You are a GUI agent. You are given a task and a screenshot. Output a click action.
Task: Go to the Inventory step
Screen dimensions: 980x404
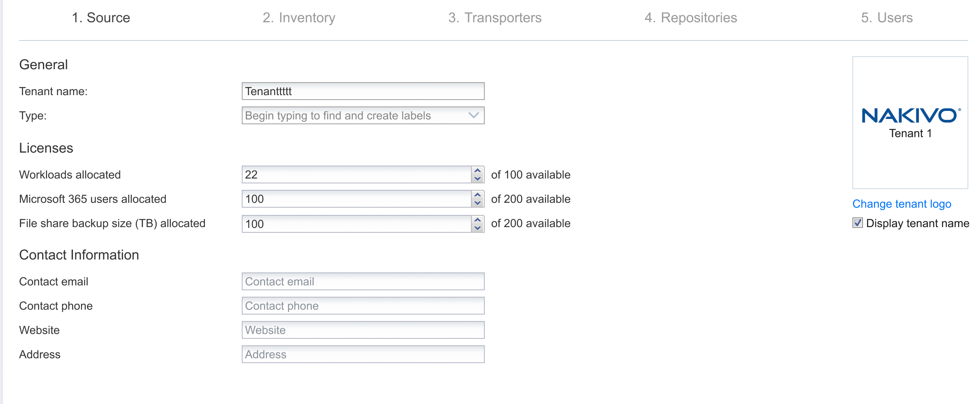(299, 18)
